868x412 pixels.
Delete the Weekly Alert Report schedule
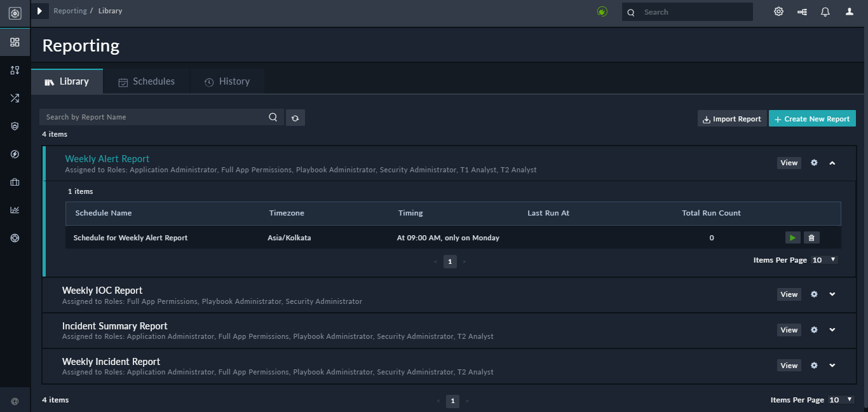pos(811,238)
